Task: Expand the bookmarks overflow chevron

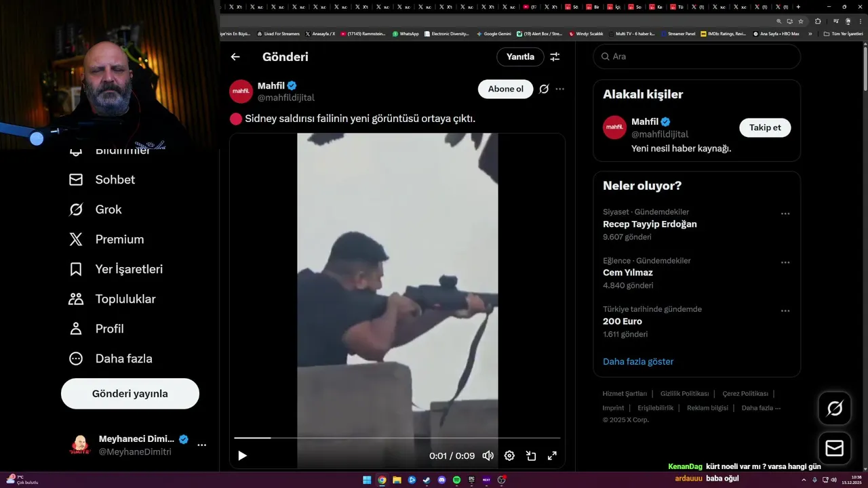Action: coord(810,34)
